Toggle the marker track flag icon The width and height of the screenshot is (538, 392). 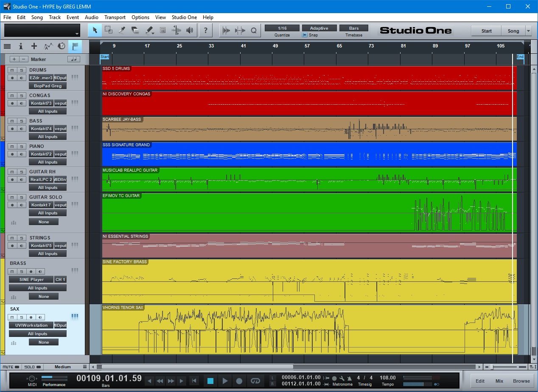pyautogui.click(x=75, y=46)
